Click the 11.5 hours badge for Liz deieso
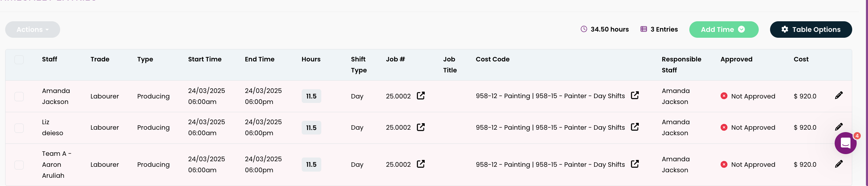This screenshot has width=868, height=186. (311, 128)
